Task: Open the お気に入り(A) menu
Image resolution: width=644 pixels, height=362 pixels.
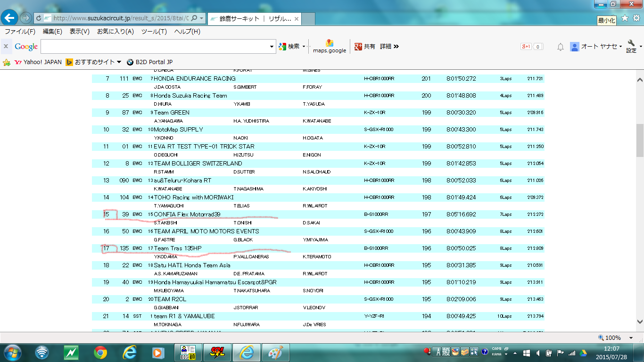Action: pyautogui.click(x=116, y=32)
